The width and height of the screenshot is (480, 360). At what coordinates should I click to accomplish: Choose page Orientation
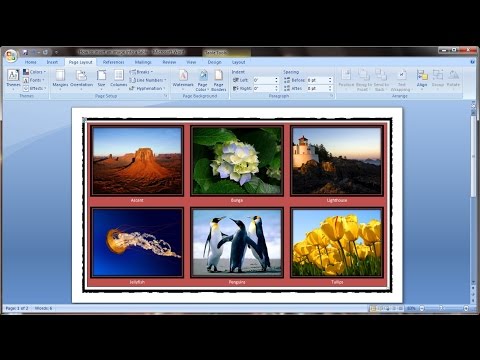81,79
